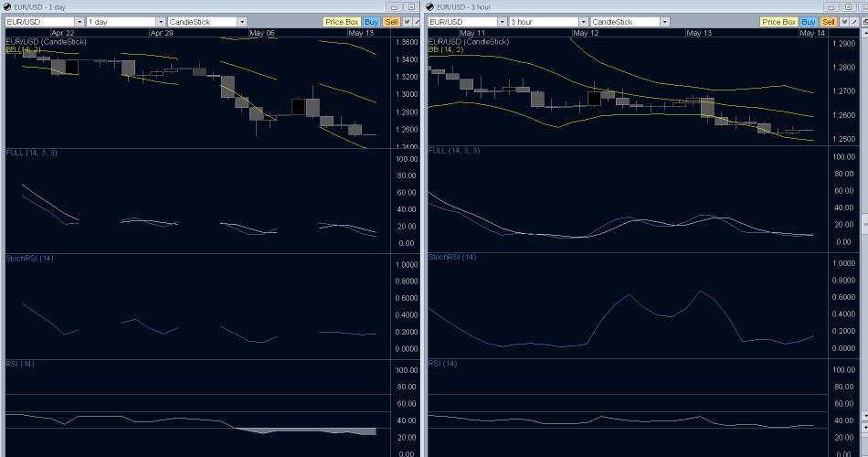Image resolution: width=868 pixels, height=457 pixels.
Task: Click the app icon of the EUR/USD - 1 day window
Action: point(7,6)
